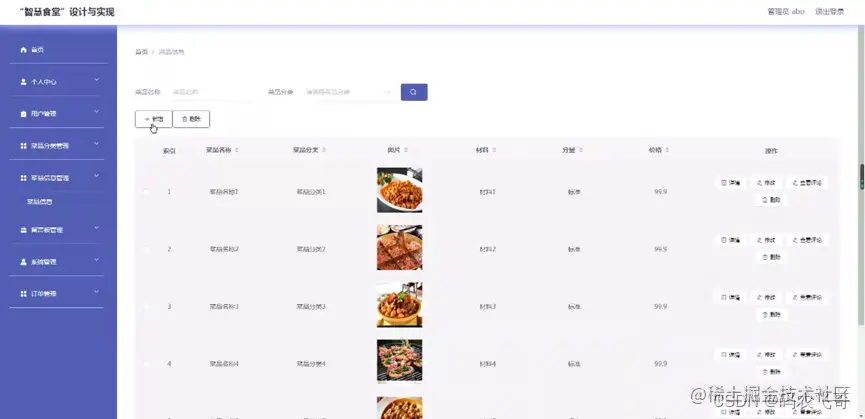Open the dish photo in row 菜品名称3
Viewport: 865px width, 419px height.
click(x=399, y=305)
